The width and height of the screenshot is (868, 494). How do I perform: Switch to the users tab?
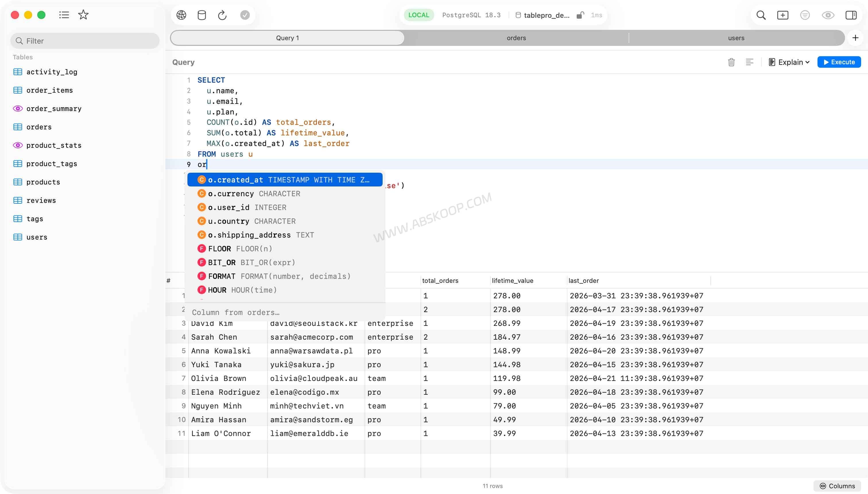[x=736, y=38]
